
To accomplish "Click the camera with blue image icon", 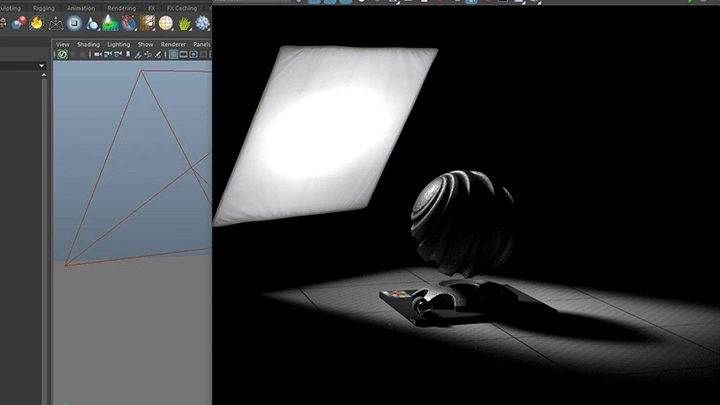I will point(108,54).
